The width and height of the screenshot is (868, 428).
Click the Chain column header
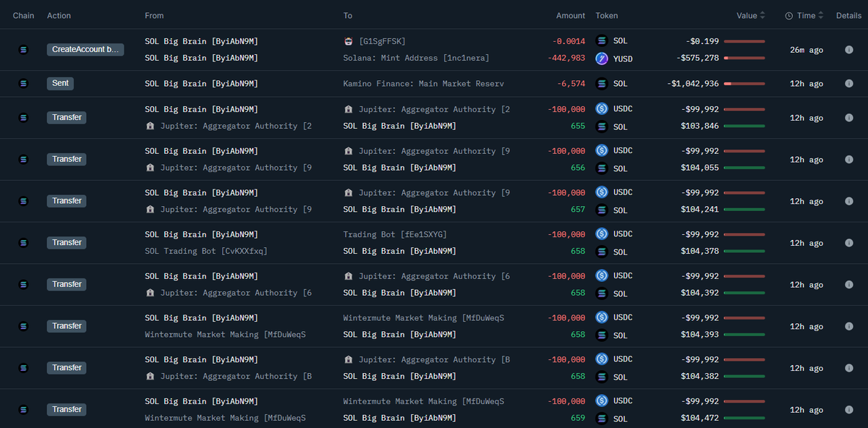[x=23, y=16]
